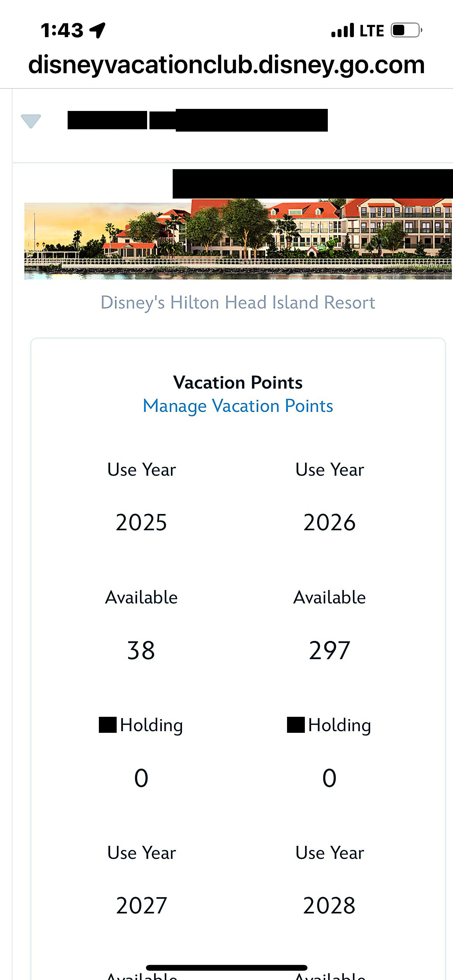
Task: Click the black square beside 2026 Holding
Action: pos(295,725)
